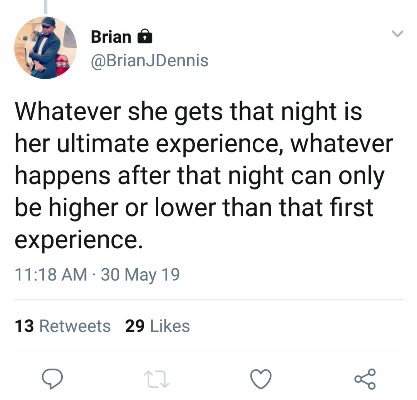Expand the tweet options chevron
The height and width of the screenshot is (400, 417).
pos(397,34)
